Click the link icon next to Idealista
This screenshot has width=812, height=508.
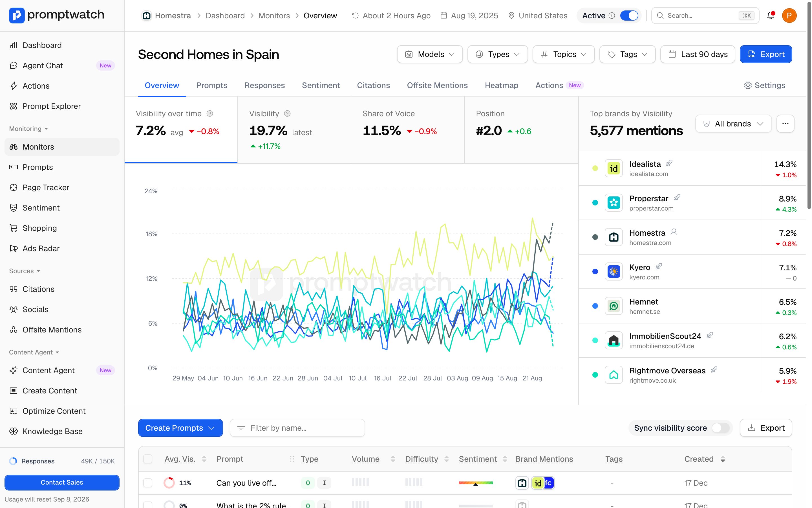click(x=669, y=163)
